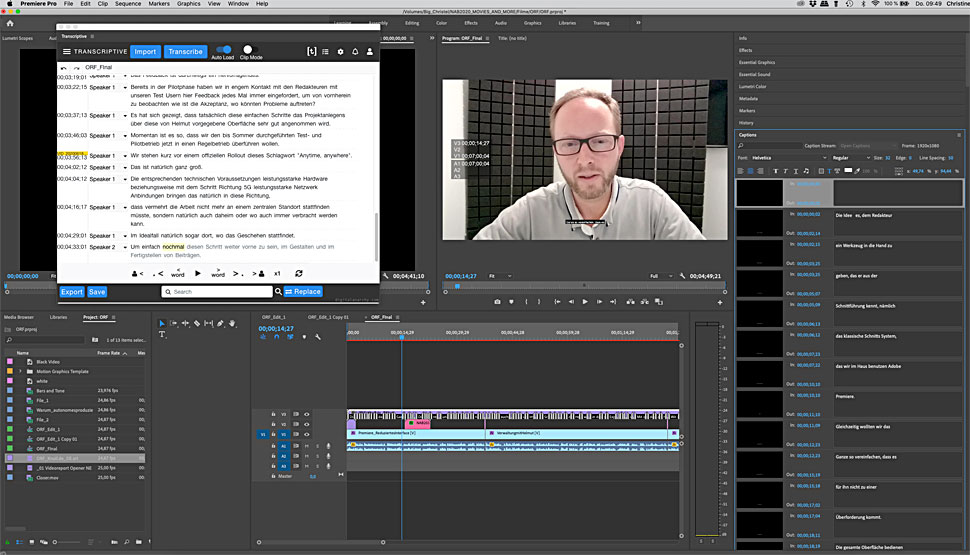
Task: Play the transcript in Transcriptive
Action: click(x=197, y=273)
